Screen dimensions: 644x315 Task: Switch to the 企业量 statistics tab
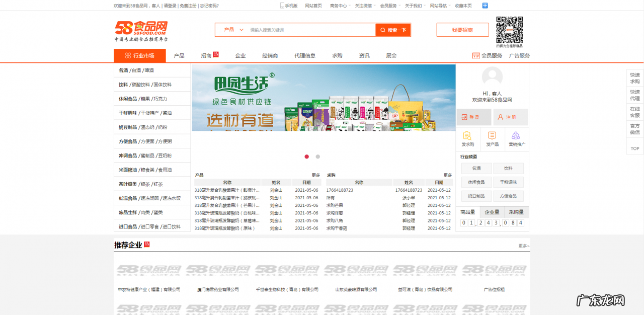tap(491, 212)
